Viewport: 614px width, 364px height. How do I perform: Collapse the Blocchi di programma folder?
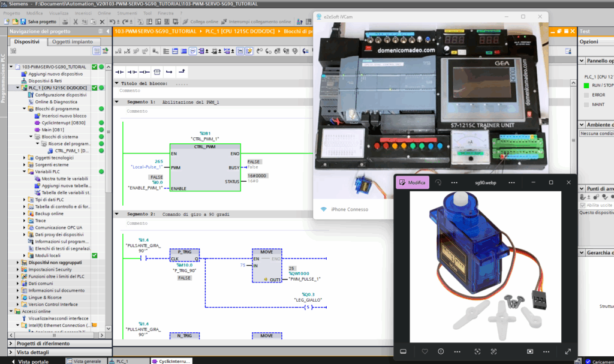pyautogui.click(x=24, y=109)
